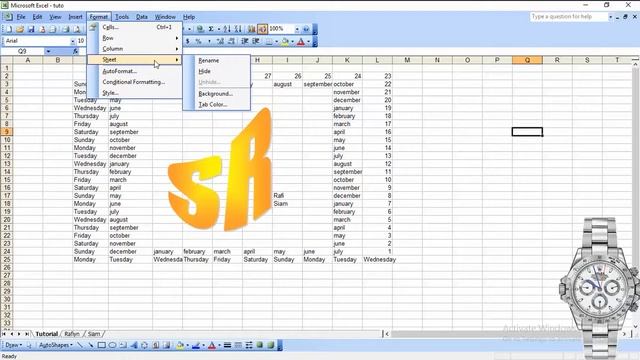The height and width of the screenshot is (360, 640).
Task: Select the Tutorial sheet tab
Action: (x=47, y=334)
